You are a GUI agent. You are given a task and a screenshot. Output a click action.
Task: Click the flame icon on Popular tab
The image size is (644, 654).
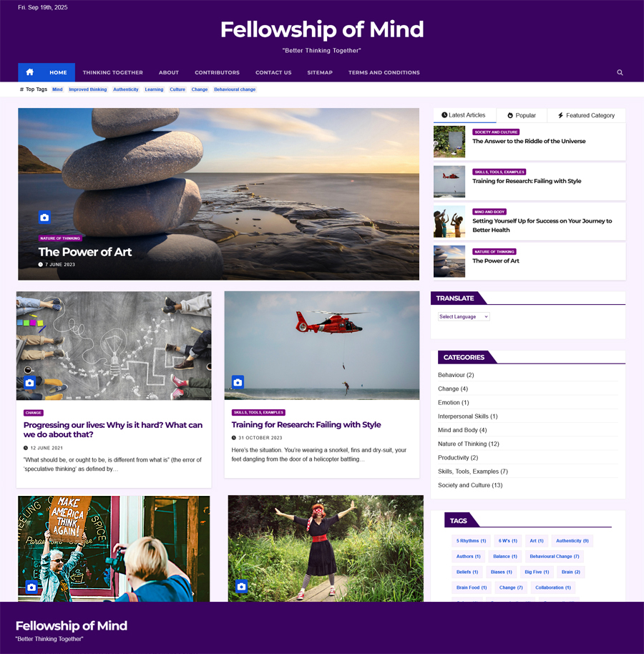(510, 115)
